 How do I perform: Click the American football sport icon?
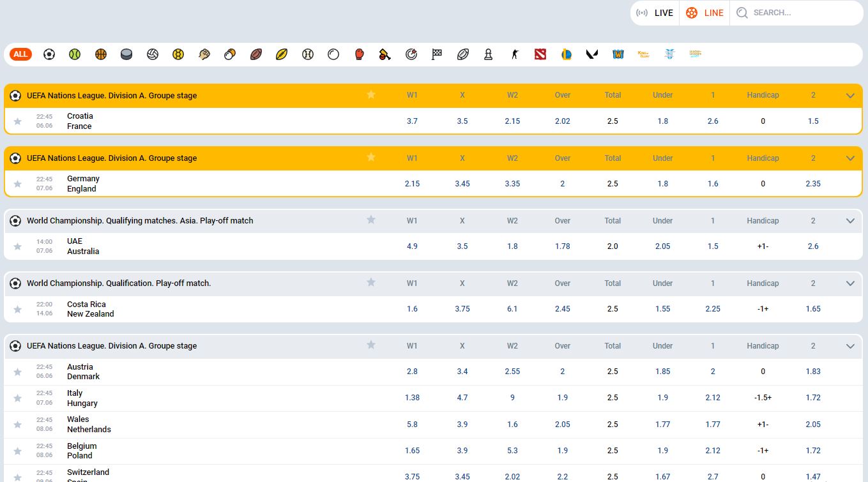point(256,54)
